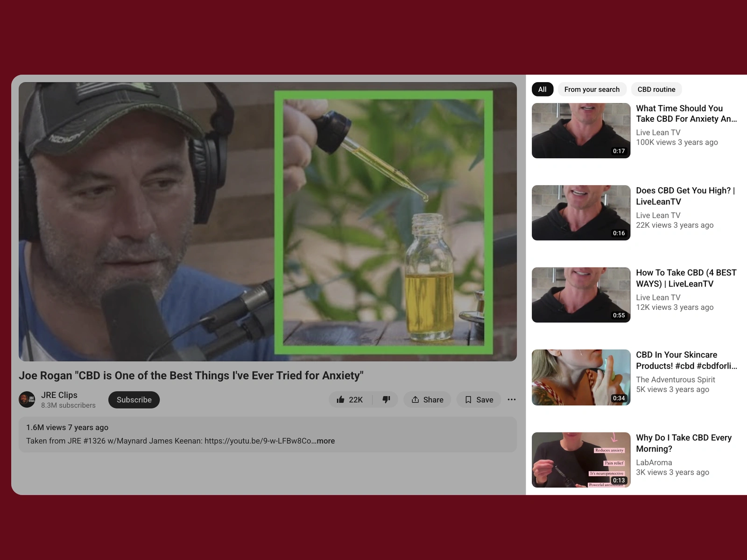
Task: Select From your search chip
Action: click(592, 89)
